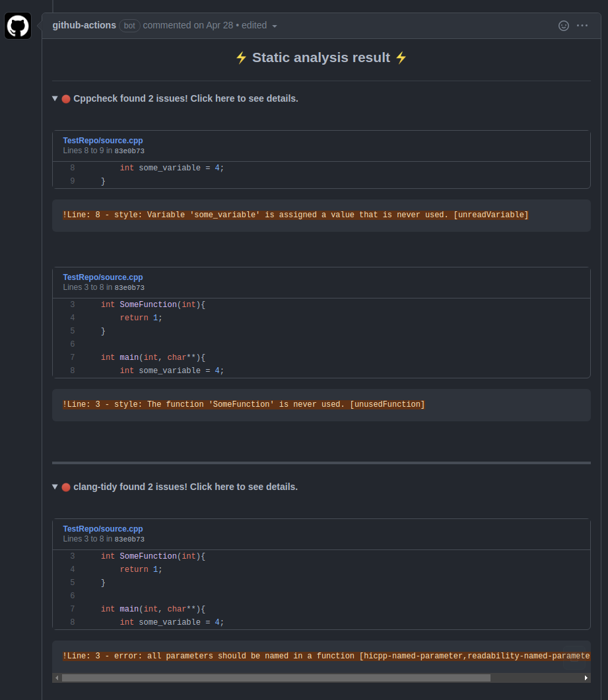608x700 pixels.
Task: Open TestRepo/source.cpp link for unusedFunction snippet
Action: pyautogui.click(x=102, y=277)
